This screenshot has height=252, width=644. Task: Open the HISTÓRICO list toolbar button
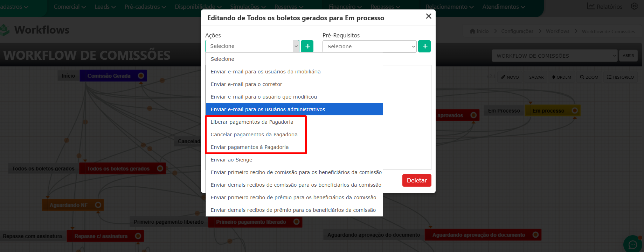coord(621,77)
